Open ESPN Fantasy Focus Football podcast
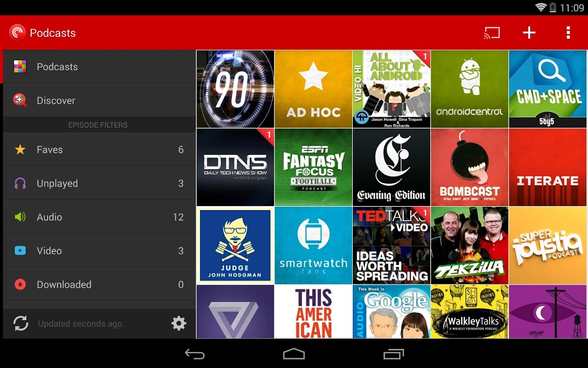This screenshot has height=368, width=588. (314, 167)
